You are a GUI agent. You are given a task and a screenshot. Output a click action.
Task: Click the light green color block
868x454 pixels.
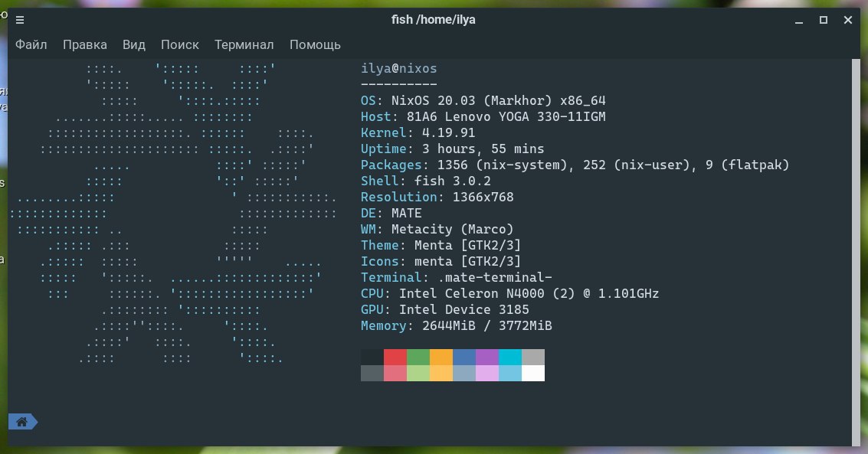tap(418, 374)
